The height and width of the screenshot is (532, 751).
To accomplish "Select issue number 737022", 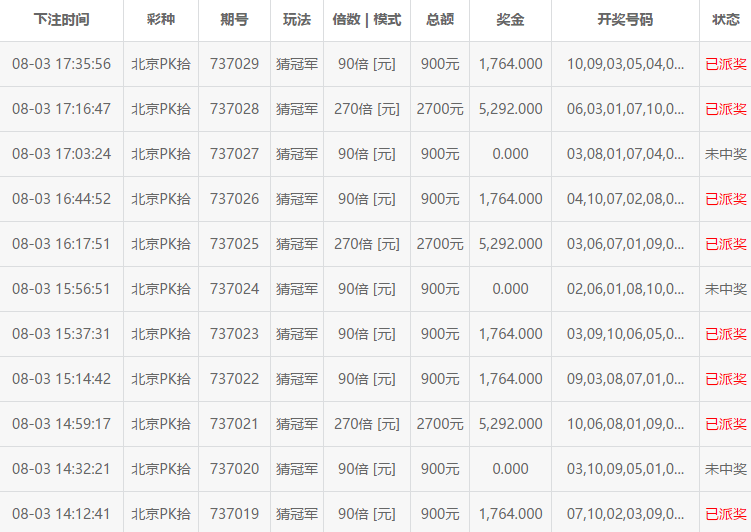I will point(234,379).
